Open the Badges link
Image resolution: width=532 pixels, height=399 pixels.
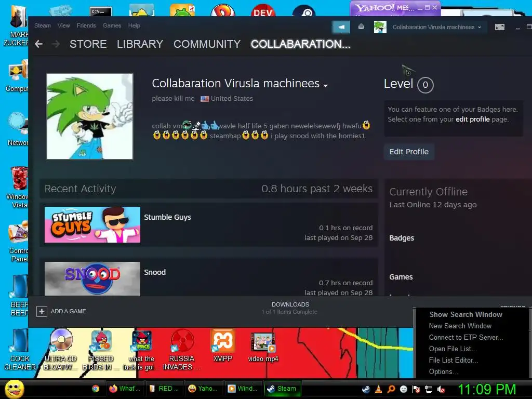[x=402, y=238]
